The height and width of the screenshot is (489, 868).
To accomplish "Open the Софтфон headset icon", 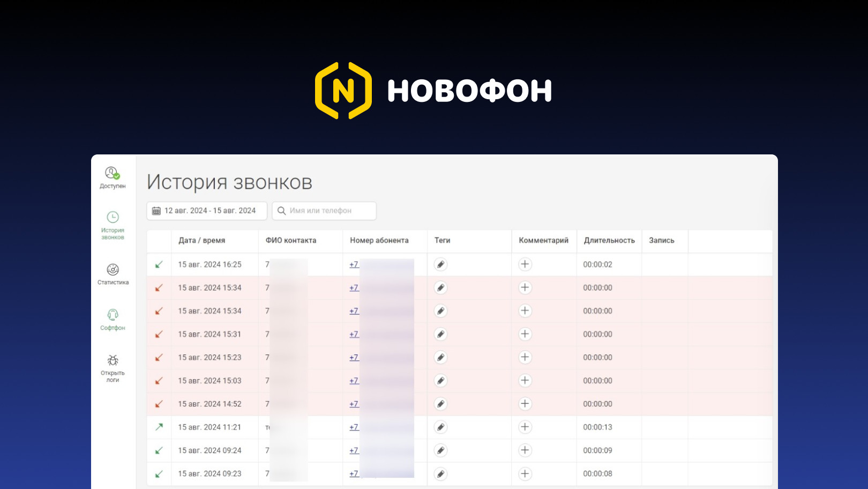I will [x=113, y=315].
